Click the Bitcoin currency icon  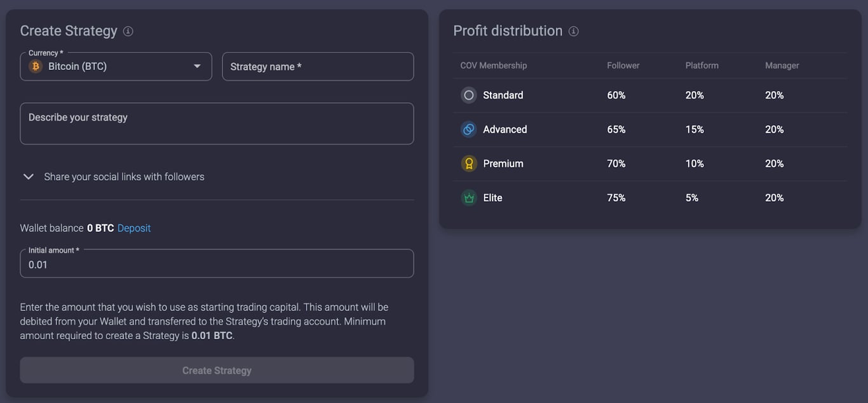click(x=36, y=65)
